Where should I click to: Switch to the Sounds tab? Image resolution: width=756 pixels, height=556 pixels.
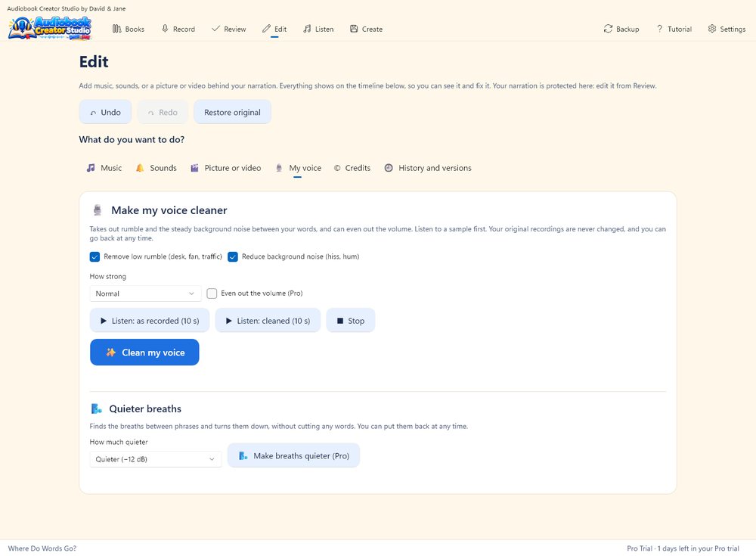tap(156, 168)
